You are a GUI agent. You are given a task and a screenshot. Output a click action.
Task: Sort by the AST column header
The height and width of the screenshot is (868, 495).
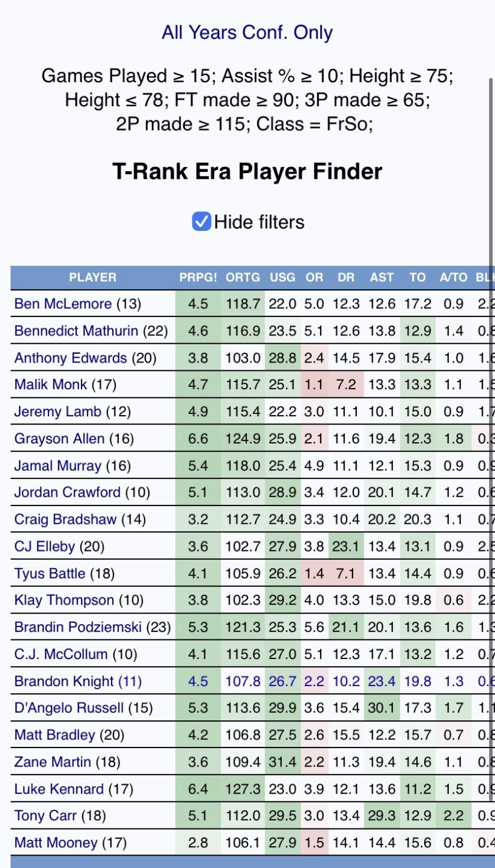[382, 278]
